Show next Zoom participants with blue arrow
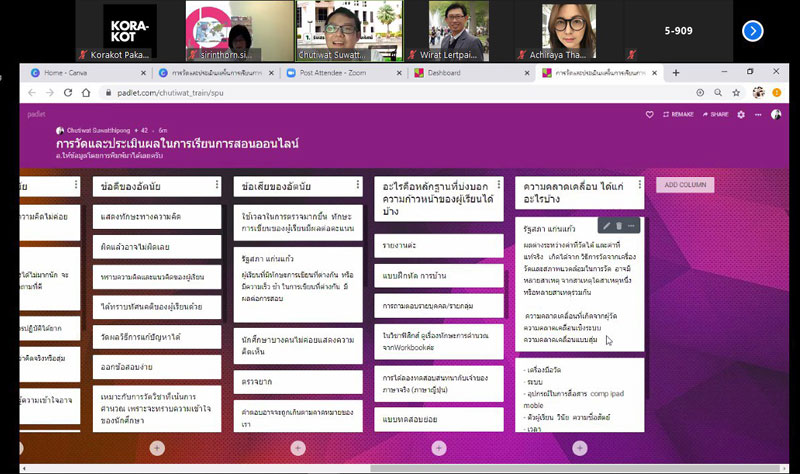The image size is (800, 474). (752, 31)
